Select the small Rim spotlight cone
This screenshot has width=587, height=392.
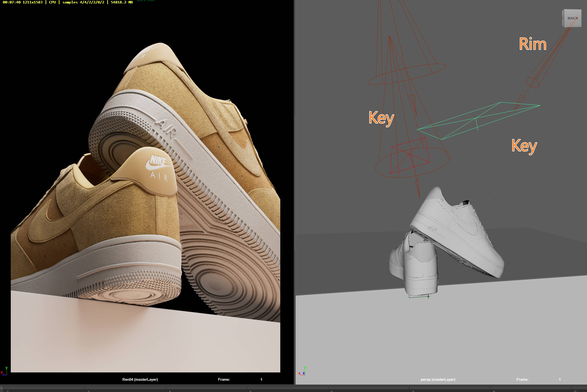(x=532, y=82)
